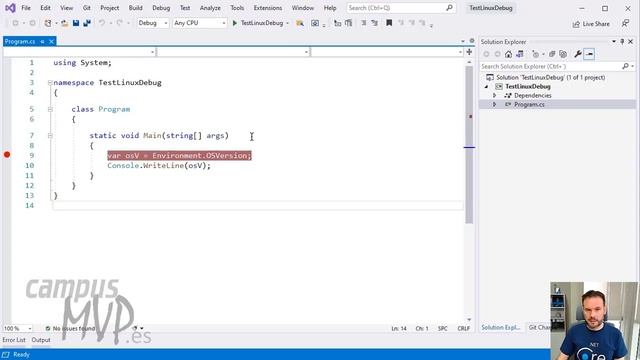Open the Build menu
Screen dimensions: 640x360
136,8
